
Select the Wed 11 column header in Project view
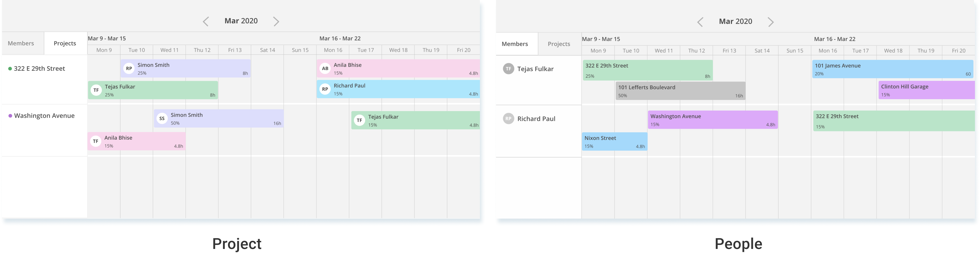click(x=169, y=50)
